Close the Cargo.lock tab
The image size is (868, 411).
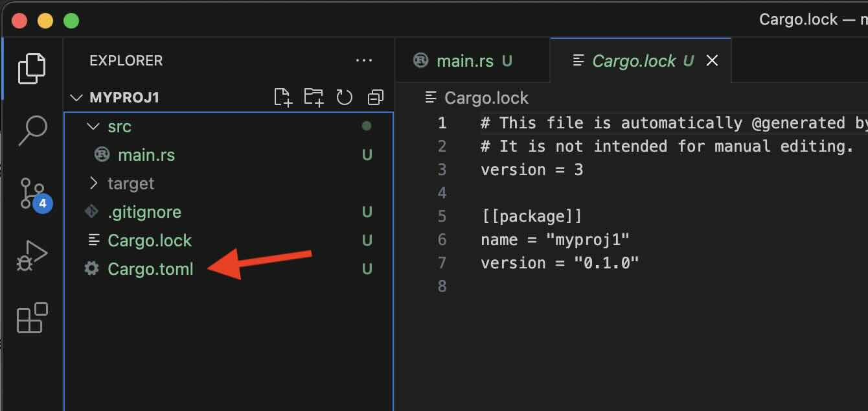(x=712, y=61)
